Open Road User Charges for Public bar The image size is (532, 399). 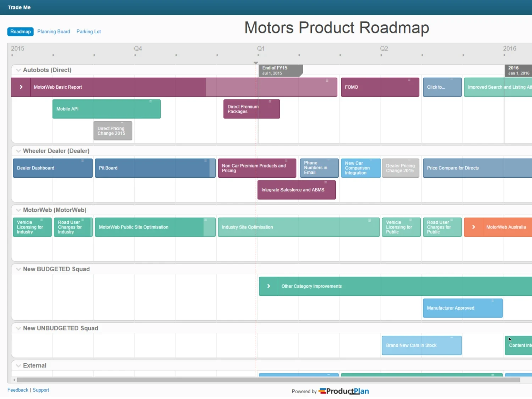point(442,227)
